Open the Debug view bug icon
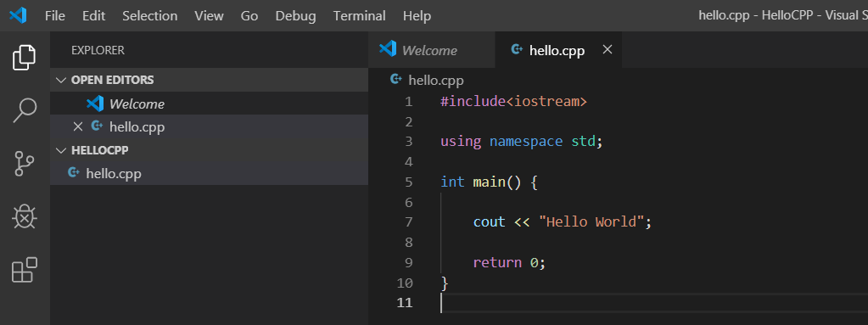Viewport: 868px width, 325px height. [25, 217]
